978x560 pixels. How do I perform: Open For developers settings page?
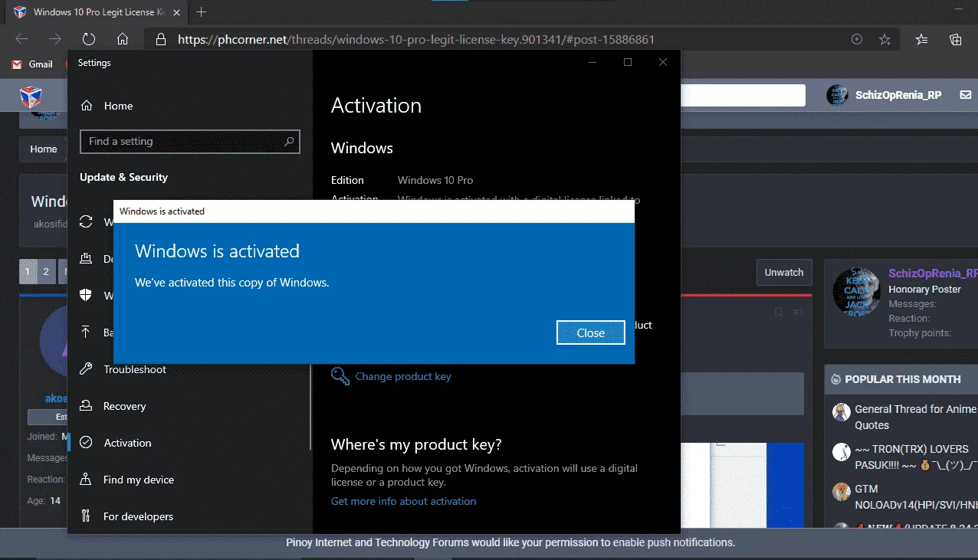[x=138, y=516]
